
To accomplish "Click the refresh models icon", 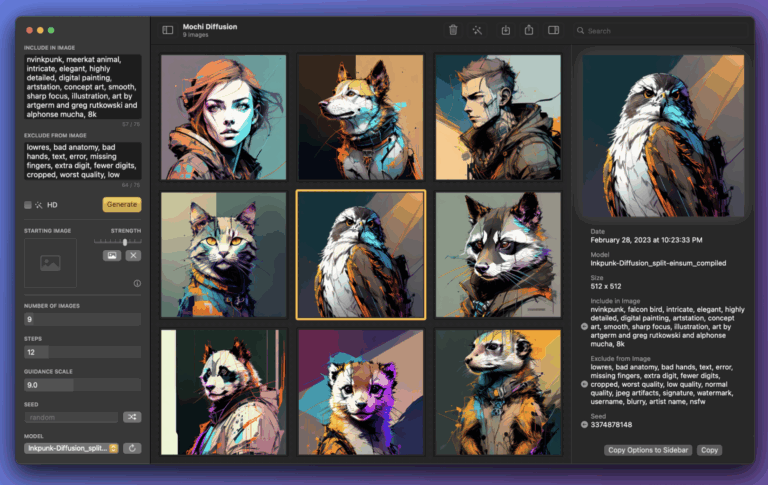I will pos(132,448).
